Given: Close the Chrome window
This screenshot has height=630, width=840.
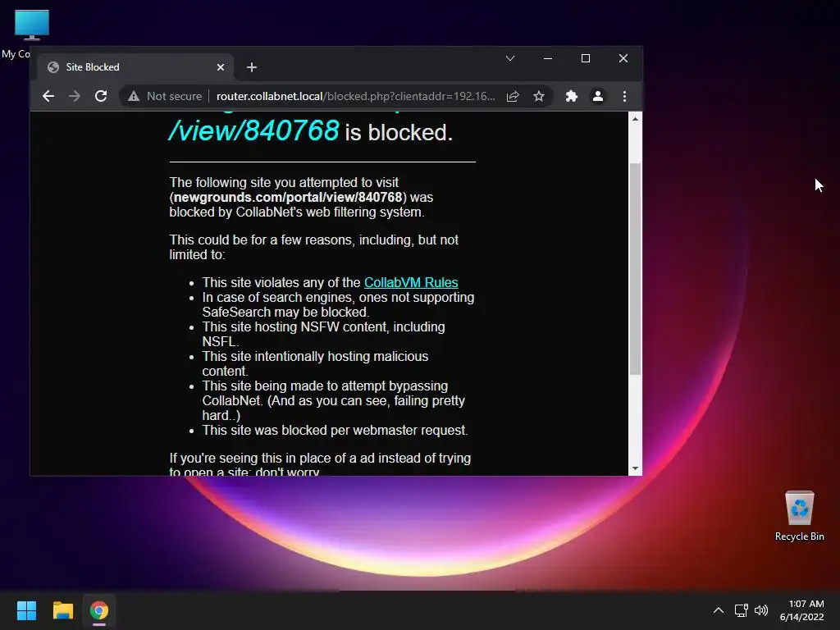Looking at the screenshot, I should click(x=623, y=58).
